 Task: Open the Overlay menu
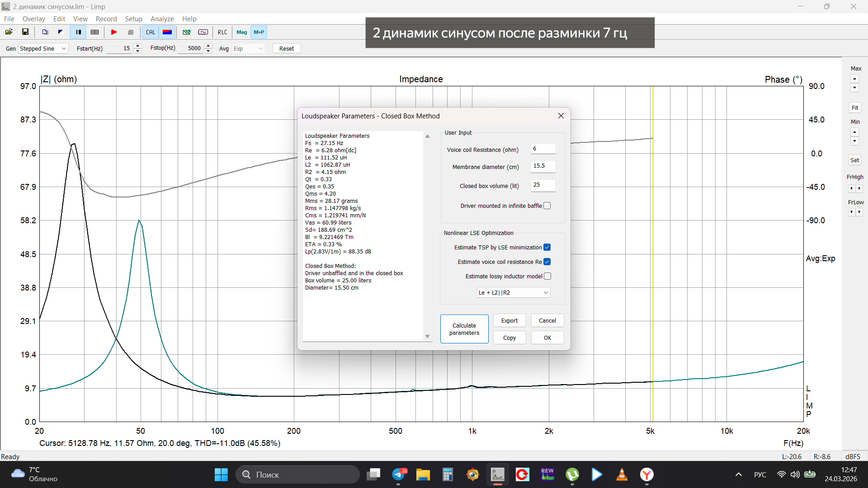[33, 19]
